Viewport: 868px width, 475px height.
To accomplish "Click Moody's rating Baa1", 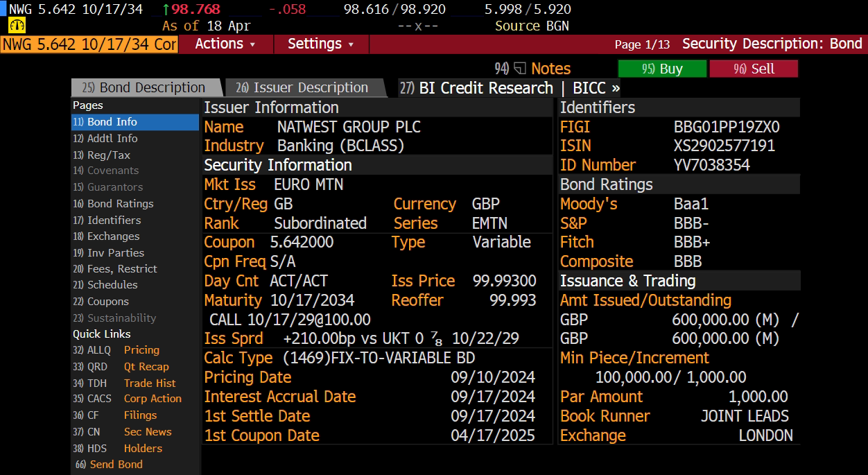I will tap(691, 205).
